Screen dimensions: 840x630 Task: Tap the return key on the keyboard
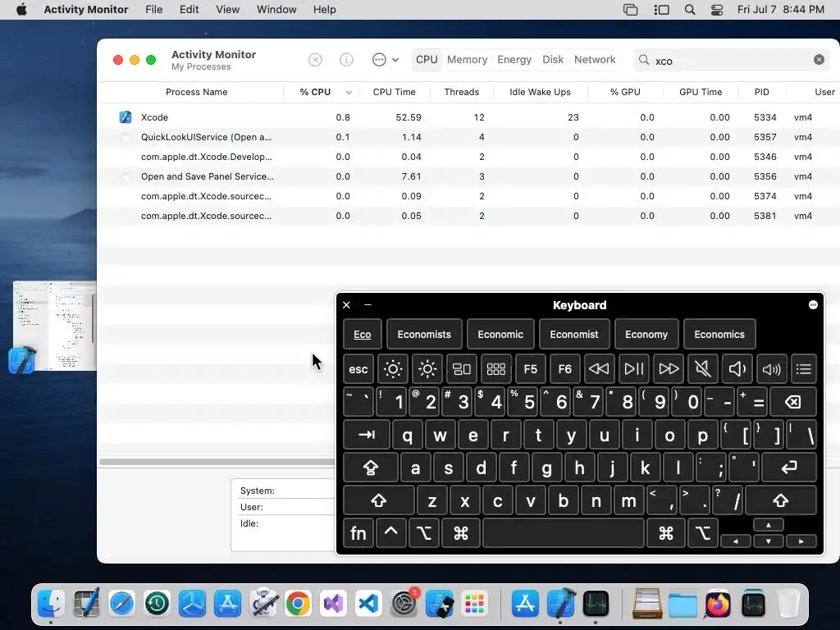(789, 468)
